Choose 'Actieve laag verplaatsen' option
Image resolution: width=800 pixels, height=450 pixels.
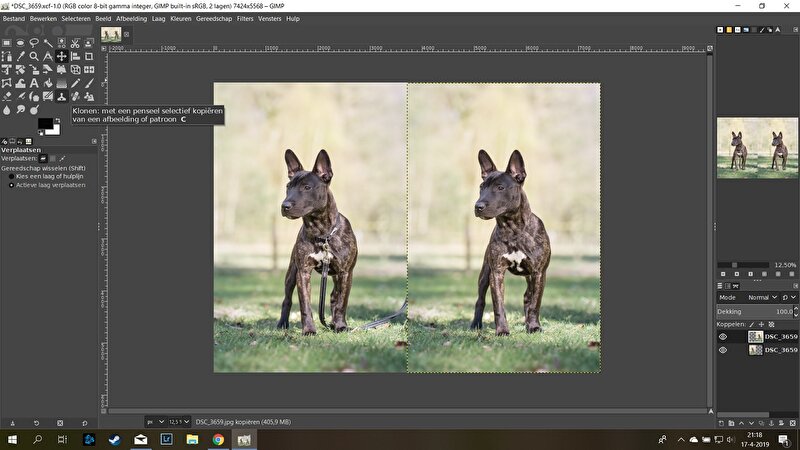tap(47, 185)
